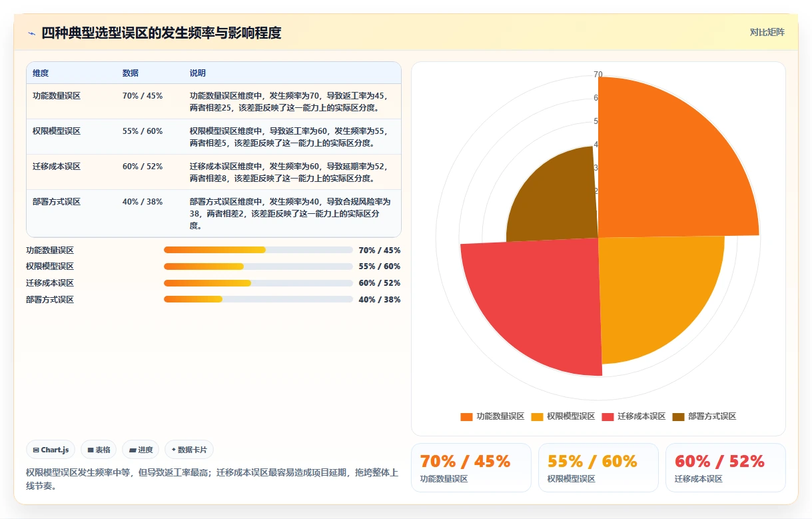The width and height of the screenshot is (812, 519).
Task: Toggle 部署方式误区 legend swatch in chart
Action: [x=678, y=416]
